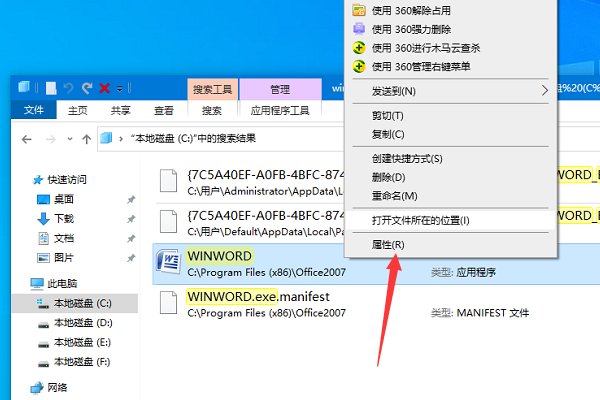Click the This PC computer icon
The image size is (600, 400).
[x=37, y=283]
